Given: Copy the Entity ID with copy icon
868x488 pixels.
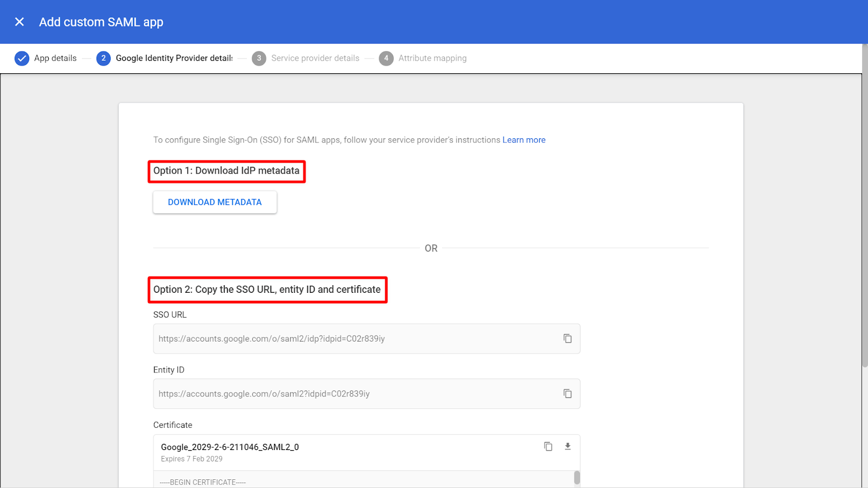Looking at the screenshot, I should click(567, 394).
